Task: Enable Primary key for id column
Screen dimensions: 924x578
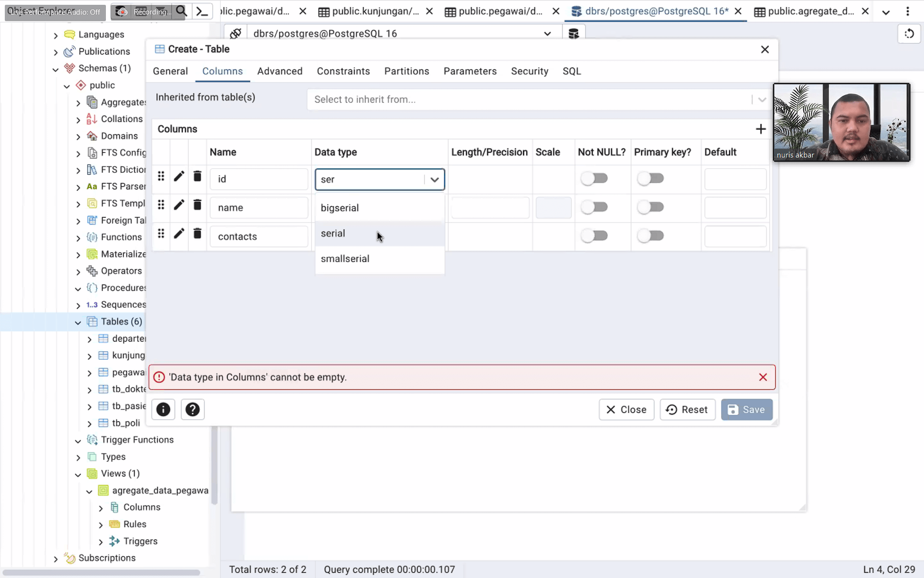Action: [x=651, y=179]
